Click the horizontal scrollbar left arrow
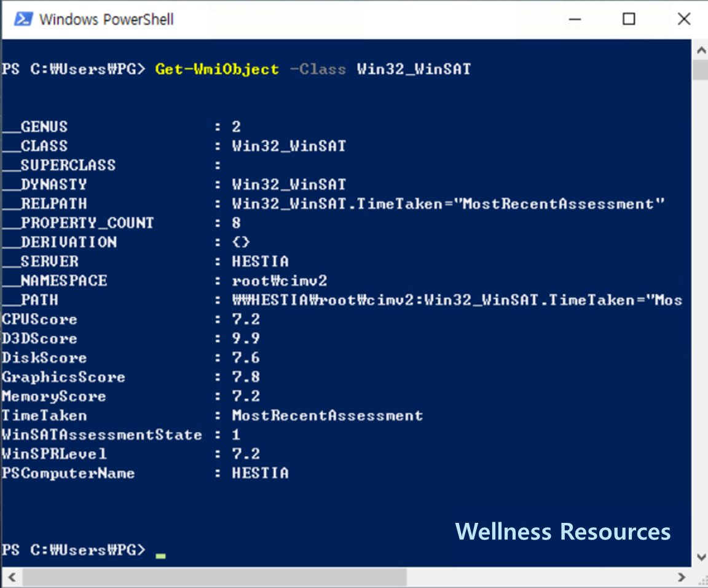 tap(12, 577)
